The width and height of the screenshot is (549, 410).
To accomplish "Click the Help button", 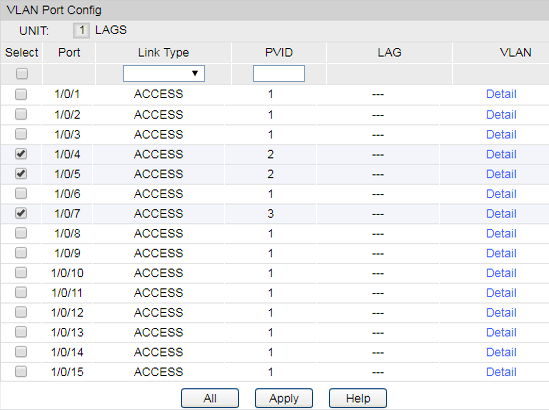I will click(358, 398).
